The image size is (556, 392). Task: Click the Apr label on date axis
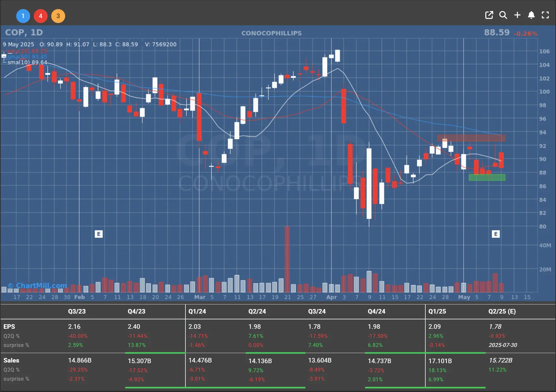(x=331, y=297)
